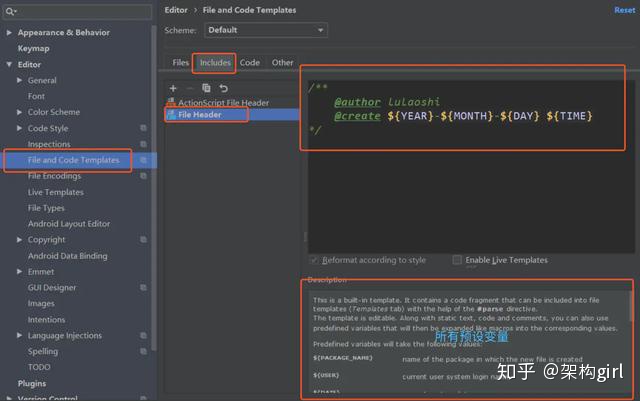Click the Add template plus icon
Image resolution: width=640 pixels, height=401 pixels.
coord(173,88)
